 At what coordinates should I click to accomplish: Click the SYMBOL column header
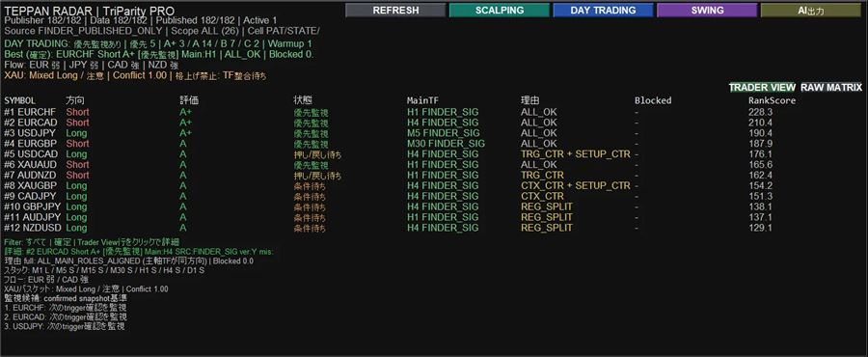pyautogui.click(x=20, y=100)
